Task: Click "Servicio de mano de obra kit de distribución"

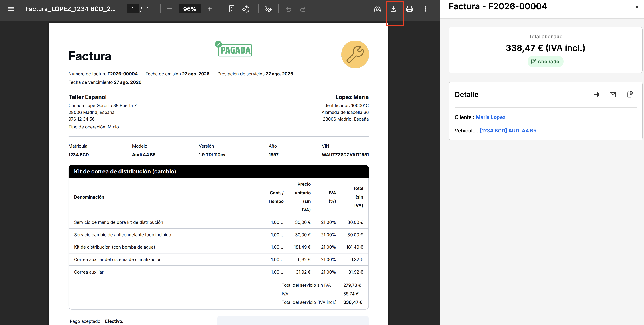Action: pyautogui.click(x=118, y=222)
